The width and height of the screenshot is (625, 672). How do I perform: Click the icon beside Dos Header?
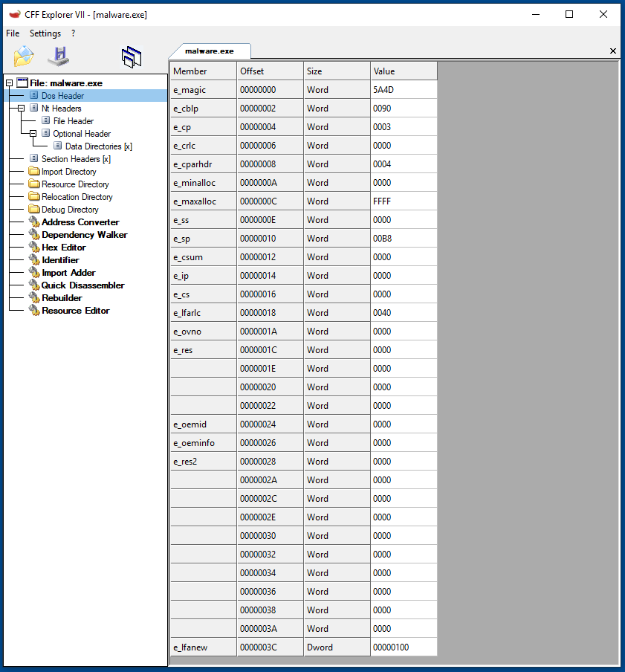34,95
